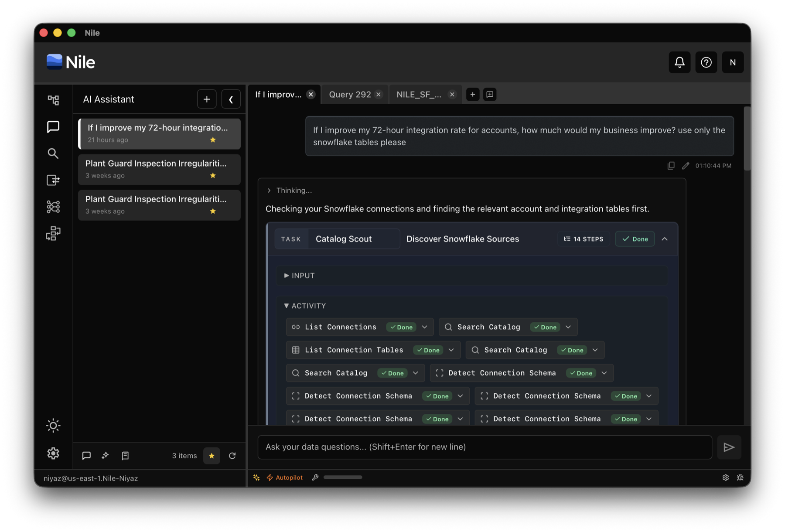The width and height of the screenshot is (785, 532).
Task: Switch to the 'If I improv...' tab
Action: coord(278,95)
